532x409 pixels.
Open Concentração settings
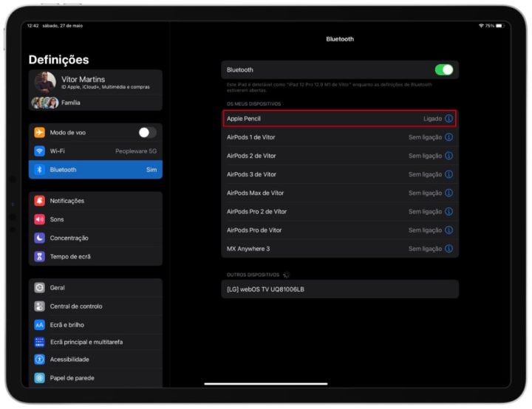[95, 238]
